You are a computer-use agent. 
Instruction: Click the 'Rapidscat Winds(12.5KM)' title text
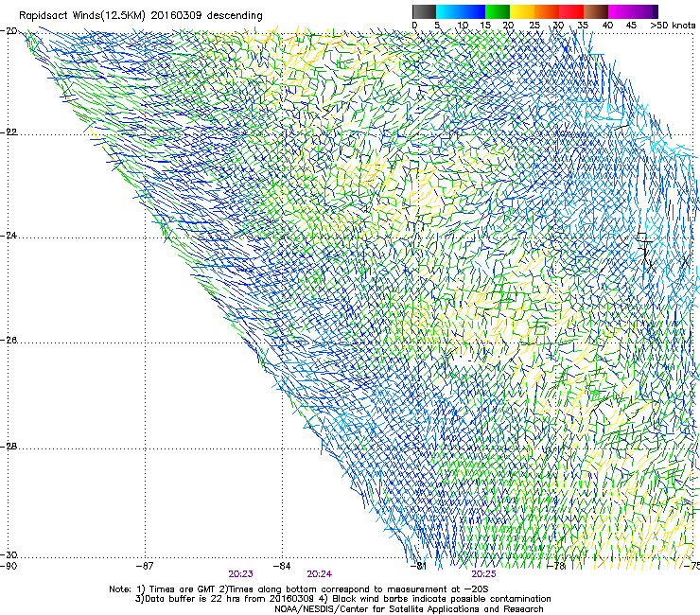(82, 16)
